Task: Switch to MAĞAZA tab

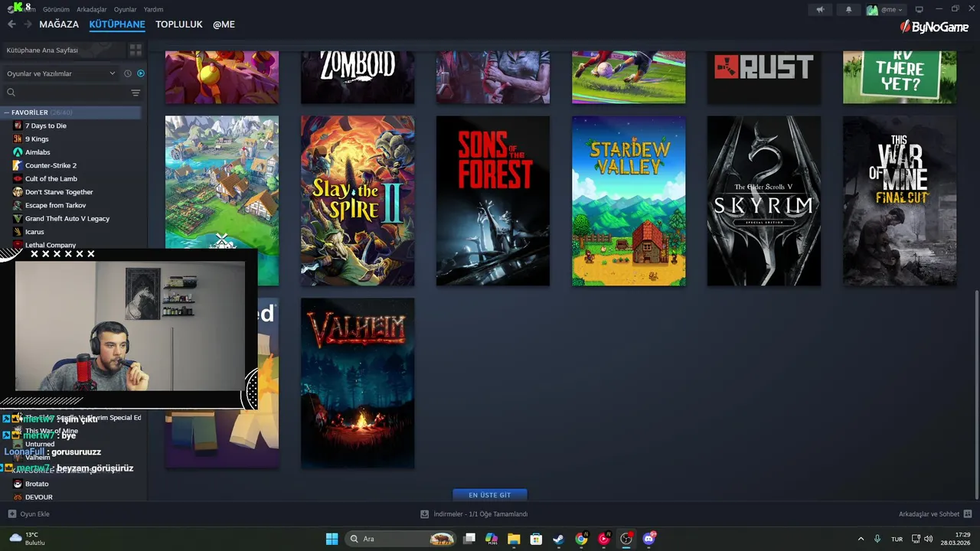Action: coord(59,24)
